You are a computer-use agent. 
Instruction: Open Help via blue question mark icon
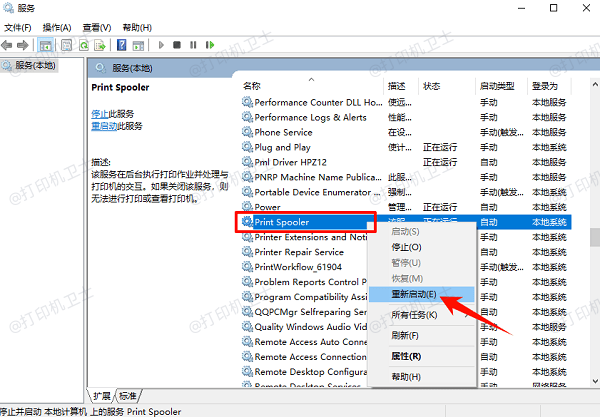coord(121,45)
